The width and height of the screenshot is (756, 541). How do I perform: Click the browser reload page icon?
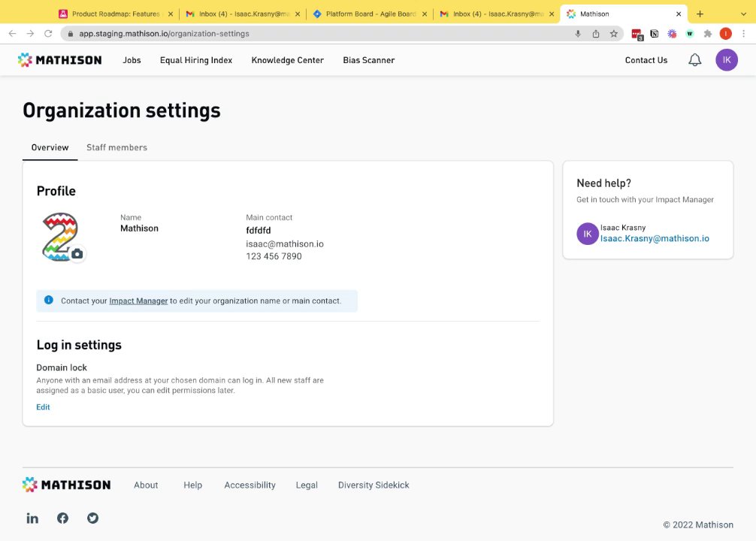[49, 34]
